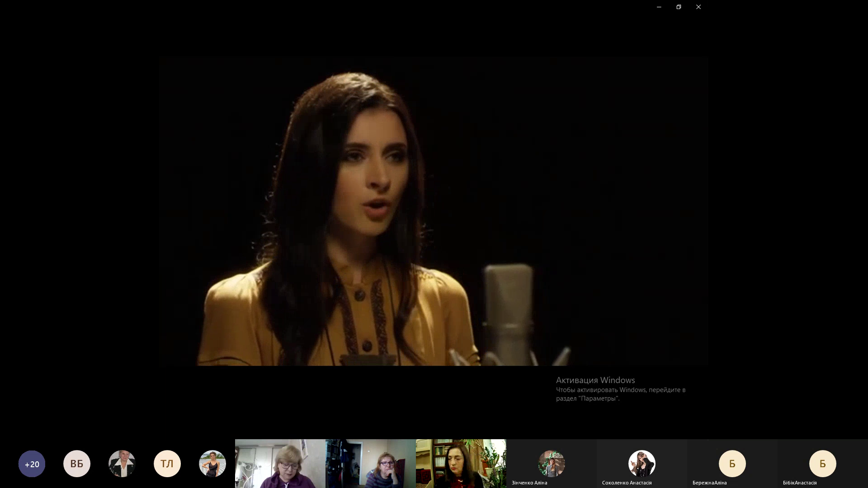Click the main shared video of singer
Viewport: 868px width, 488px height.
click(x=434, y=212)
